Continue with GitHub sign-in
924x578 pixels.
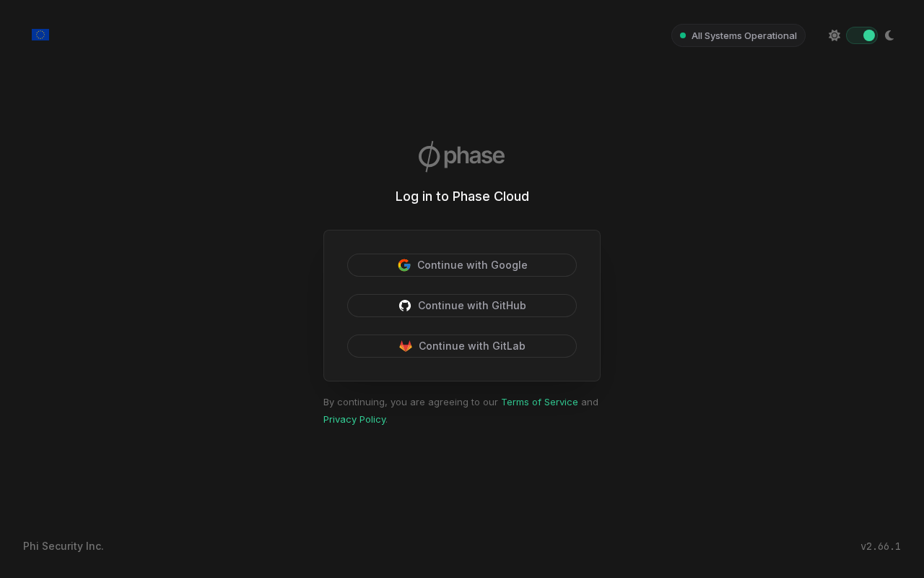point(462,306)
